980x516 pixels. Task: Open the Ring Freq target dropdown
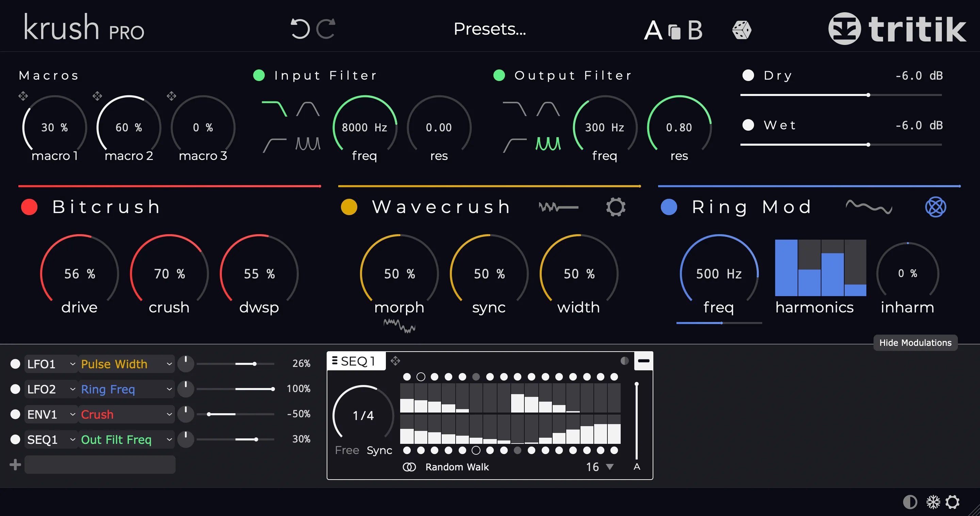click(x=126, y=389)
